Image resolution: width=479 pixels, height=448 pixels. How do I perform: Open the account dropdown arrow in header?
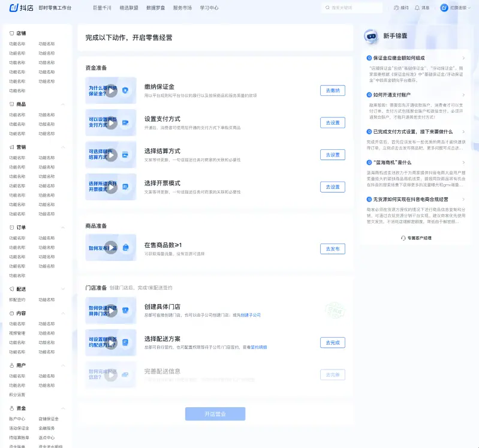[x=469, y=8]
